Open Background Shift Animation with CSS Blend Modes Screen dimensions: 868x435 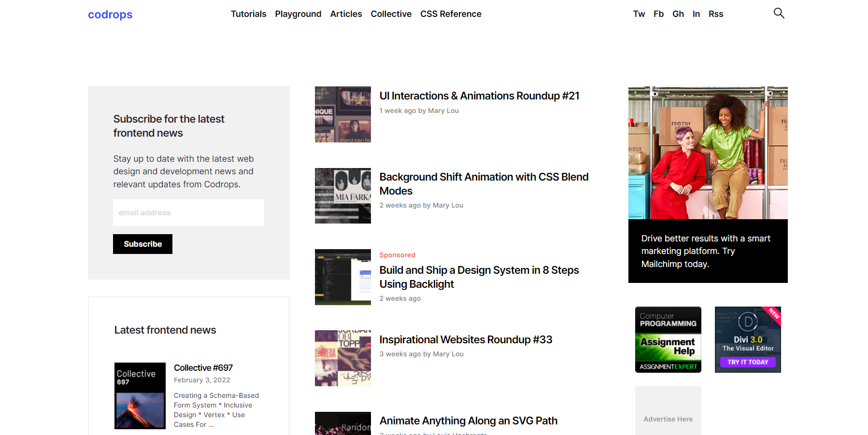click(484, 184)
